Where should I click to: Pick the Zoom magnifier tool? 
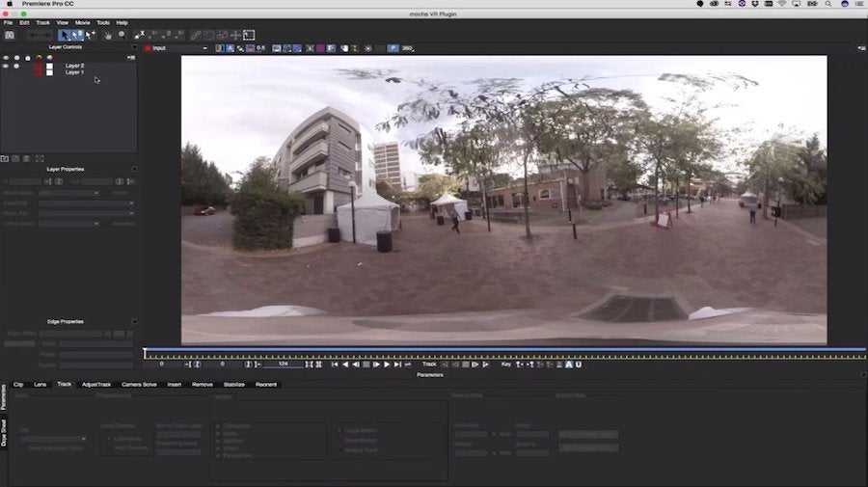(x=122, y=35)
